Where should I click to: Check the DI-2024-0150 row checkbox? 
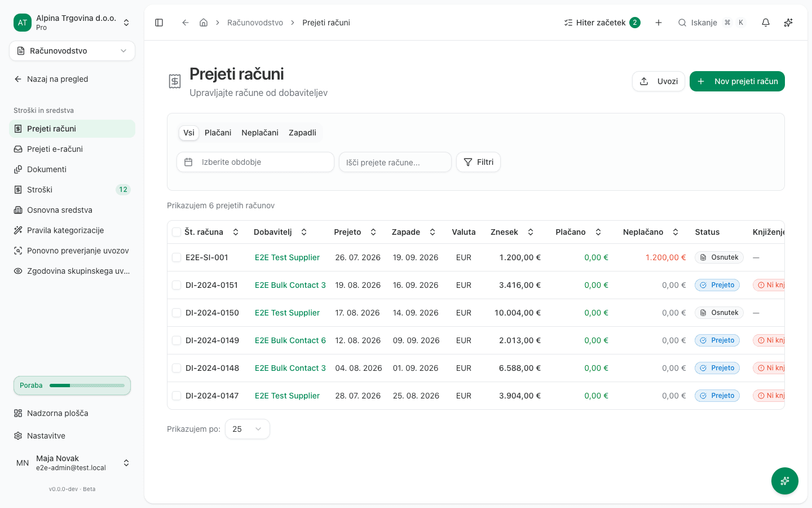pos(176,313)
